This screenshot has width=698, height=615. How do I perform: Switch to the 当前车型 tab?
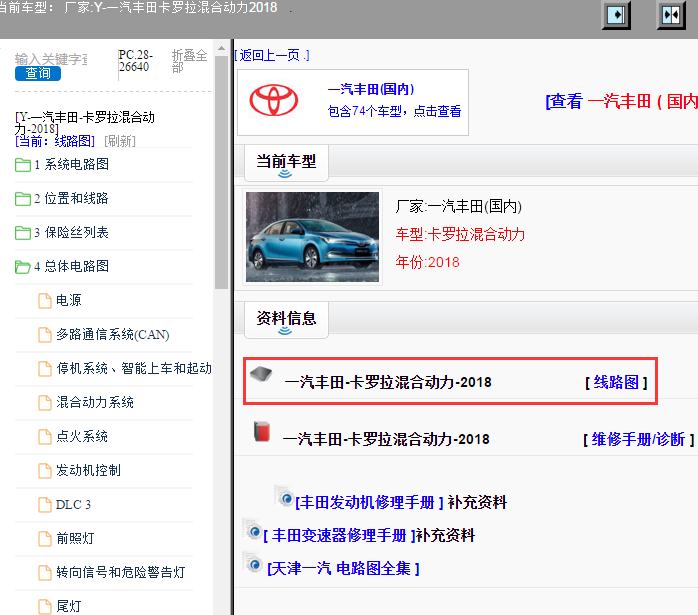286,162
